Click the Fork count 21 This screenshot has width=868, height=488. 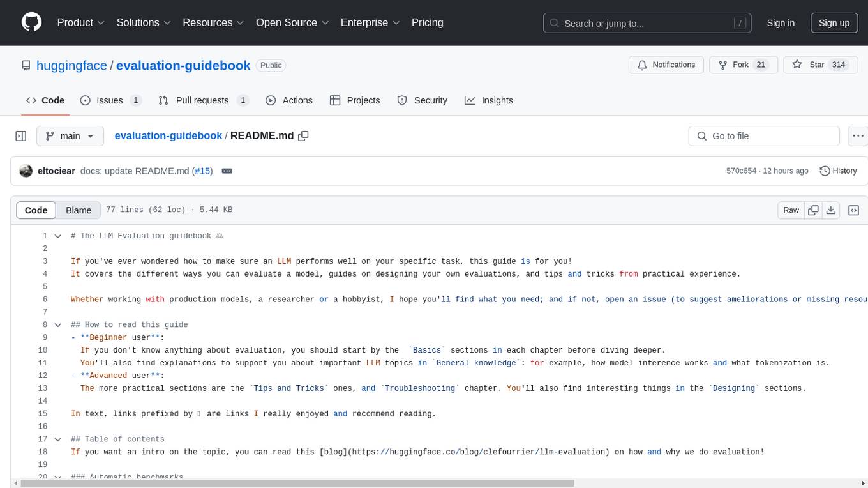pos(761,65)
